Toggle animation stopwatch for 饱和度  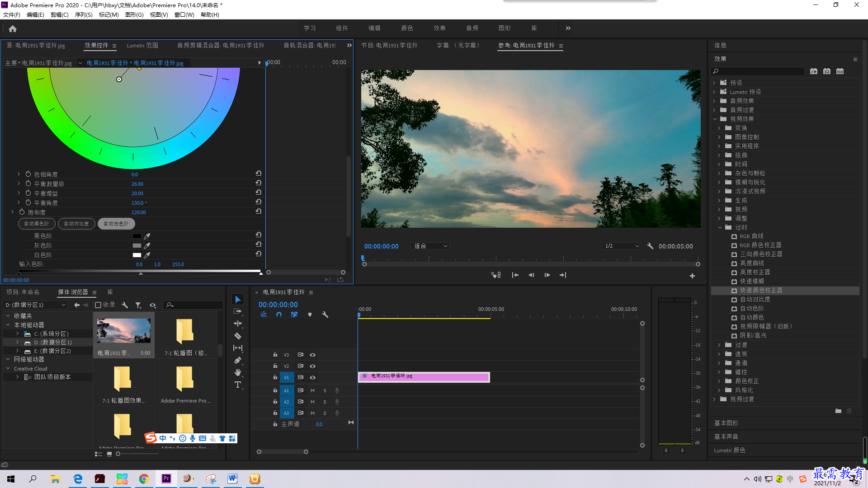(22, 212)
